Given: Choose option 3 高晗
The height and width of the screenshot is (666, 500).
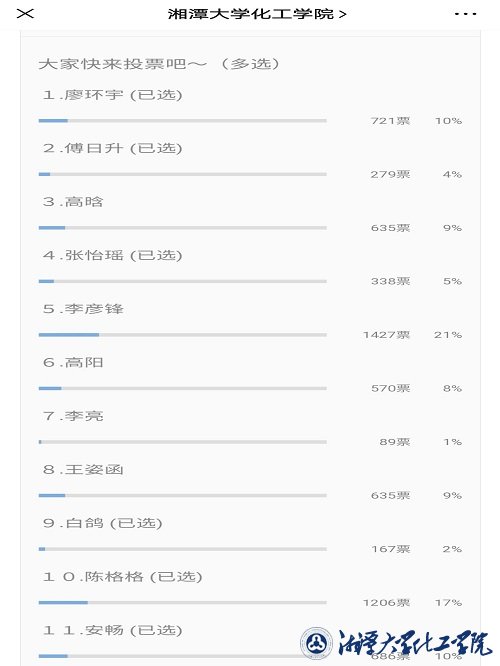Looking at the screenshot, I should coord(73,202).
